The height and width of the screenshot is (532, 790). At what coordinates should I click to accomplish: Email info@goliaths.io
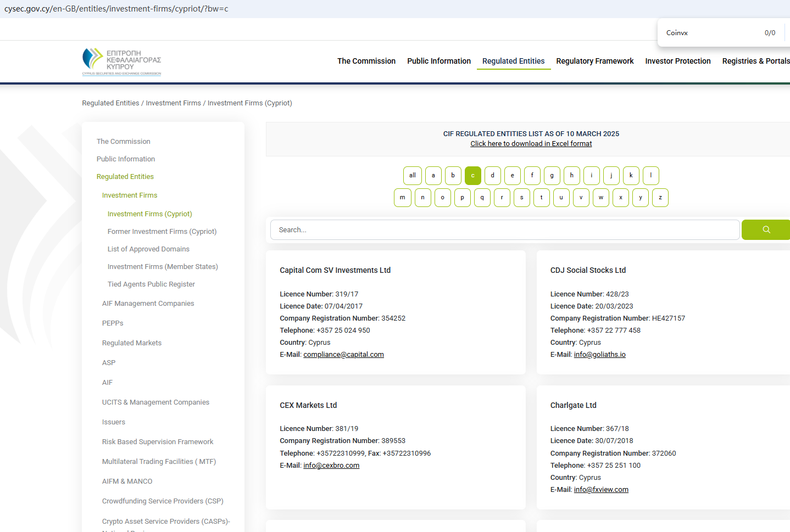(599, 355)
